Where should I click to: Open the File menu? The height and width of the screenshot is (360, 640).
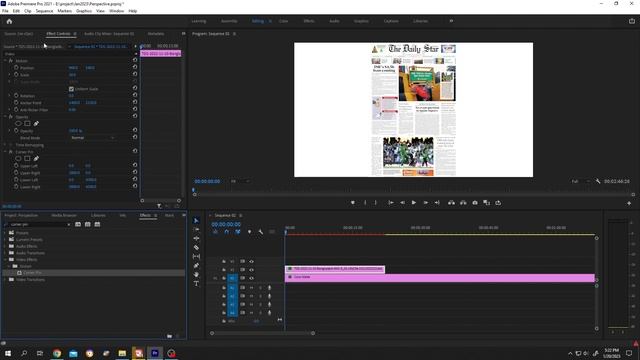[x=5, y=11]
